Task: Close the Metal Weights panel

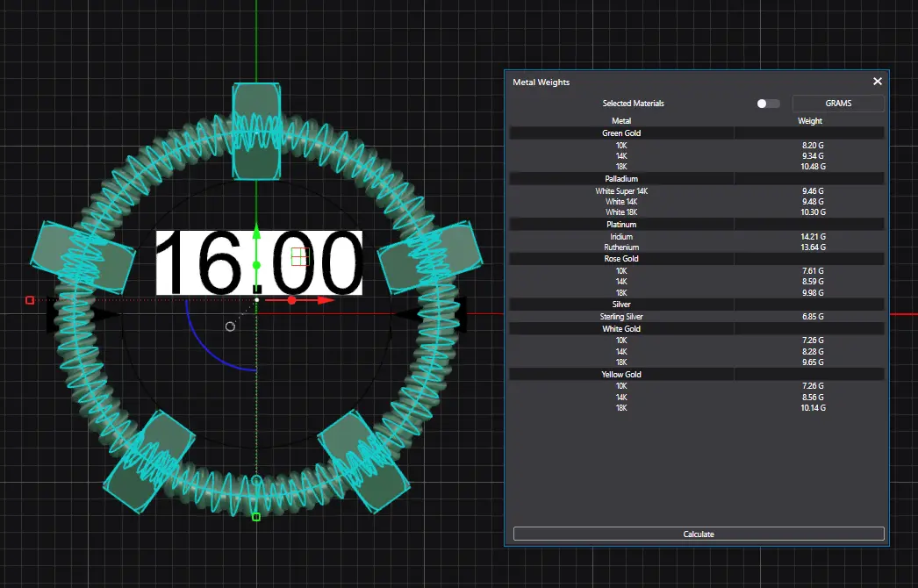Action: [877, 82]
